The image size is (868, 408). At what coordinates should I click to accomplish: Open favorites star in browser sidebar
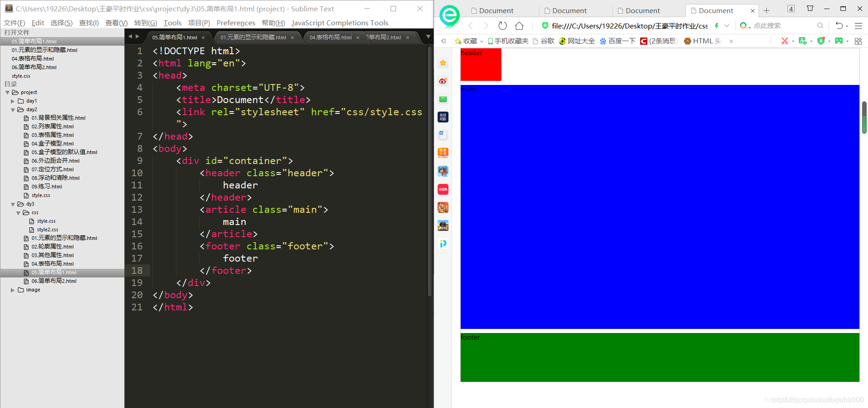click(443, 63)
